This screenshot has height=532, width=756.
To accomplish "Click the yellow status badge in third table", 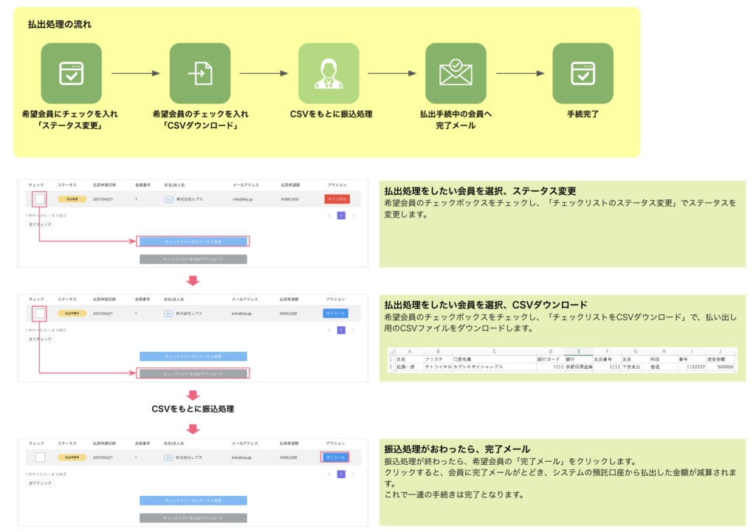I will [x=72, y=457].
